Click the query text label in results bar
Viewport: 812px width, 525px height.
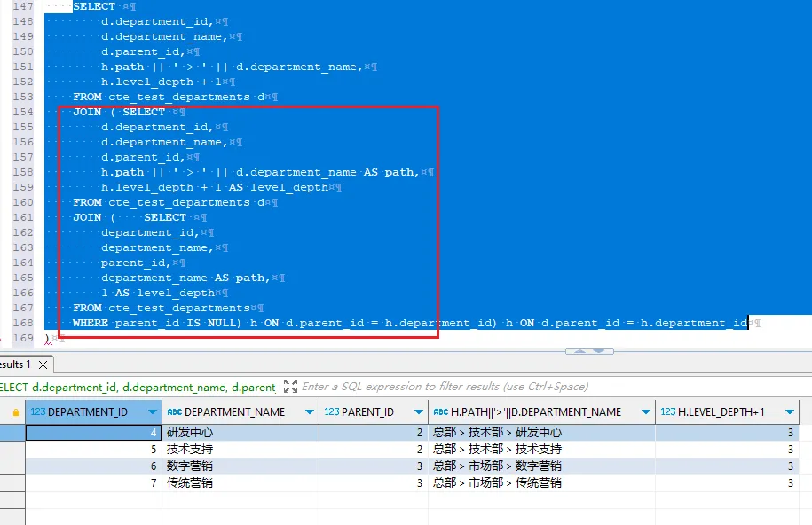(x=138, y=387)
